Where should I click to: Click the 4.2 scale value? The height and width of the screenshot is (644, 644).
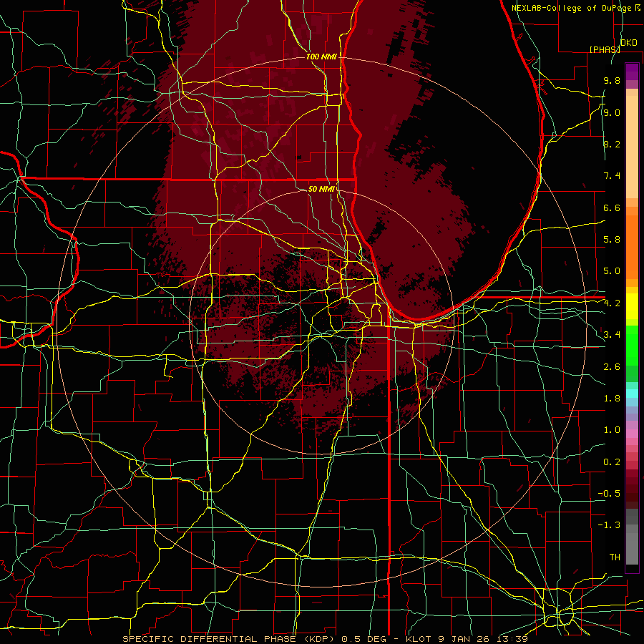pyautogui.click(x=612, y=303)
